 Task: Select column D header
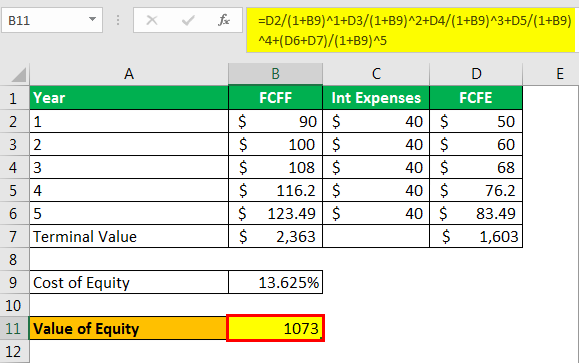coord(476,74)
